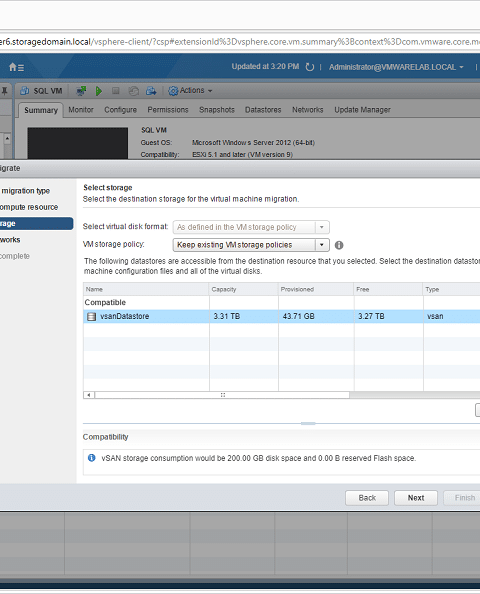Click the grey power off square icon
This screenshot has height=594, width=480.
click(x=116, y=91)
